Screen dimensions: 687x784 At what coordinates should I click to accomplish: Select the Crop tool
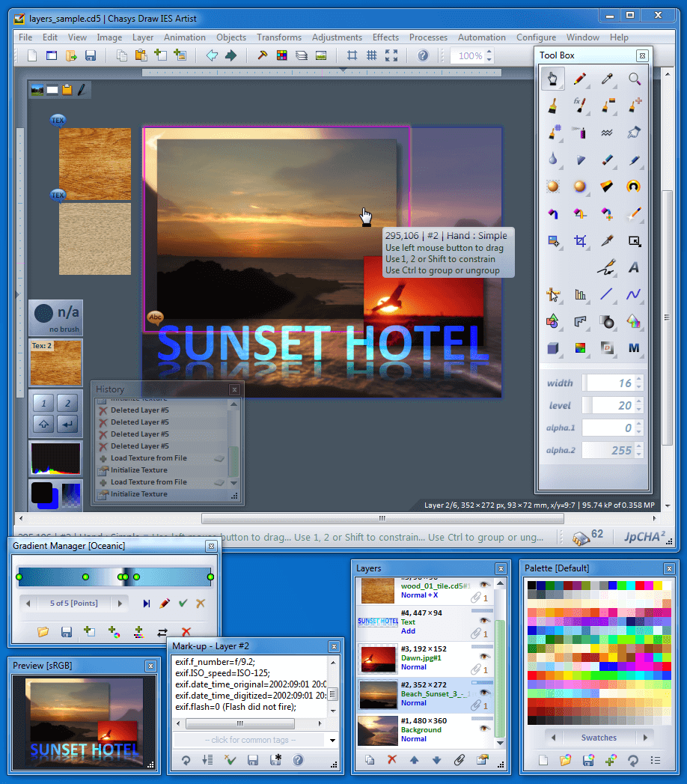581,241
